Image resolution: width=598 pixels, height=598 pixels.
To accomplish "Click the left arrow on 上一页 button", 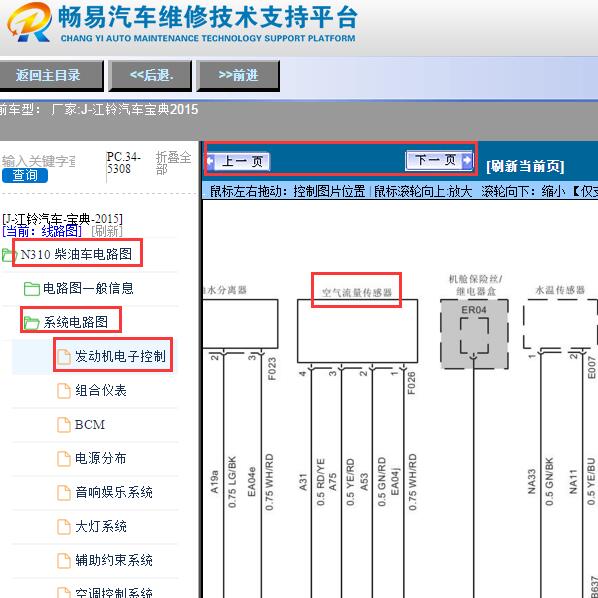I will coord(211,161).
